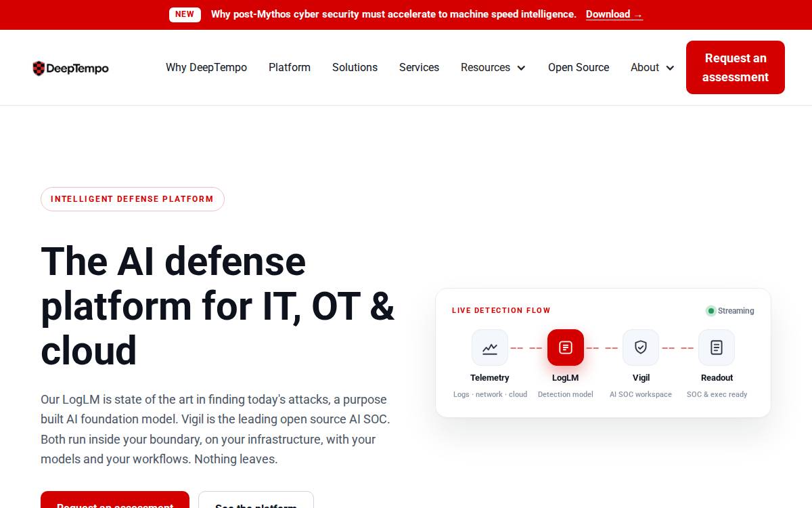Click the 'Detection model' caption
This screenshot has width=812, height=508.
click(566, 394)
